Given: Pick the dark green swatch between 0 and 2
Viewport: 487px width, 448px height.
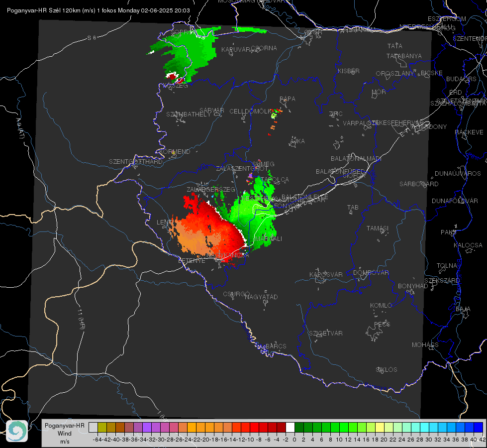Looking at the screenshot, I should click(x=299, y=427).
